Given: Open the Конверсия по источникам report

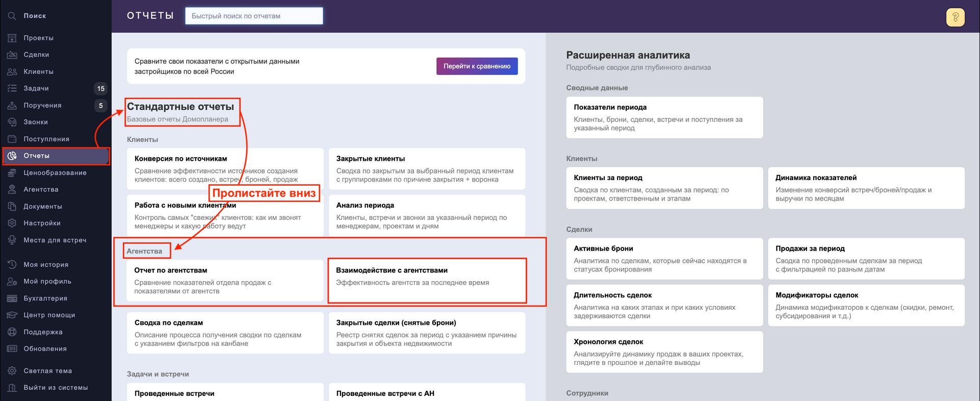Looking at the screenshot, I should [225, 169].
